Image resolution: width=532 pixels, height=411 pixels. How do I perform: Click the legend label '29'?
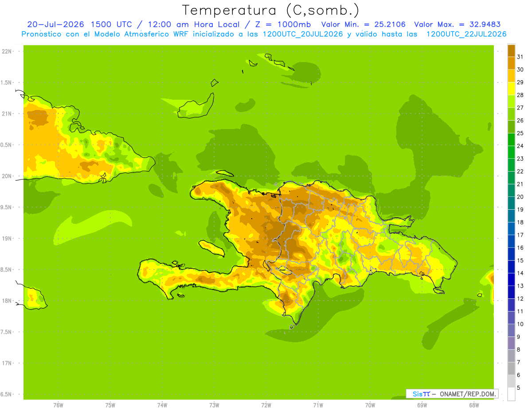tap(520, 82)
